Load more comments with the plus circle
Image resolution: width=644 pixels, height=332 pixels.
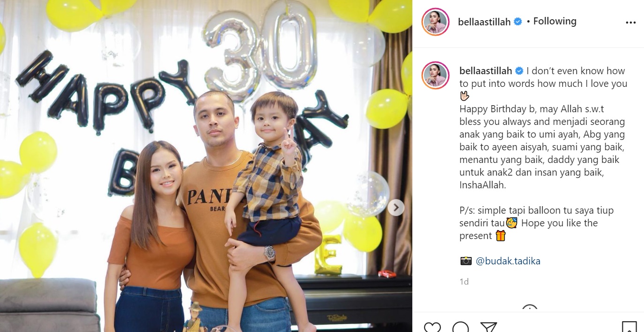529,309
